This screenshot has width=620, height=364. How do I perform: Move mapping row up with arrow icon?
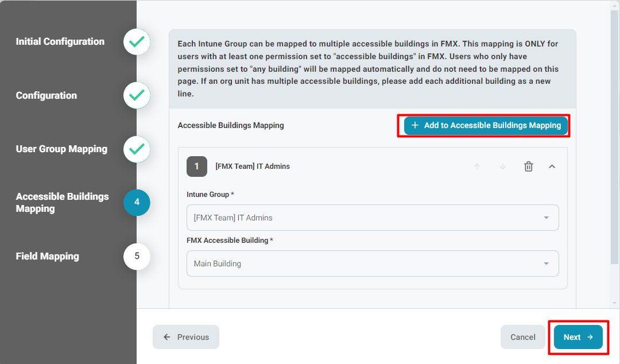pos(476,166)
